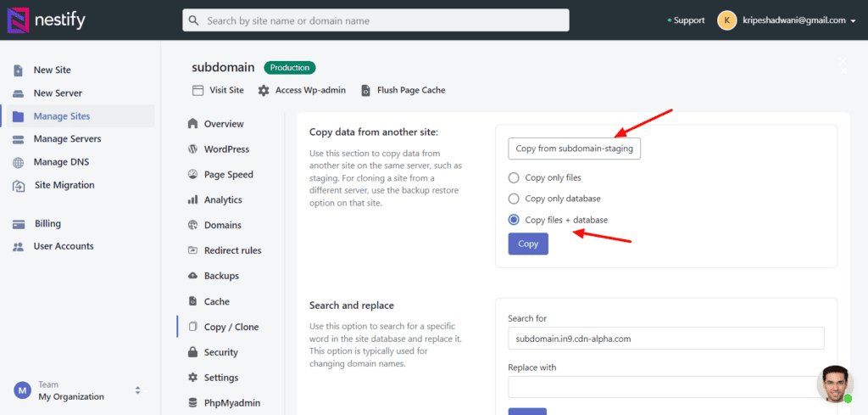
Task: Open the Overview menu item
Action: coord(224,124)
